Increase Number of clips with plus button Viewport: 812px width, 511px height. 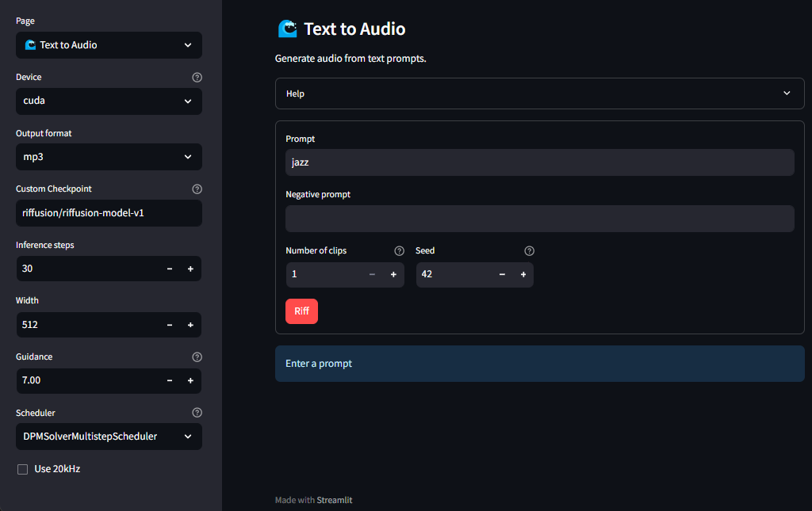click(x=393, y=275)
